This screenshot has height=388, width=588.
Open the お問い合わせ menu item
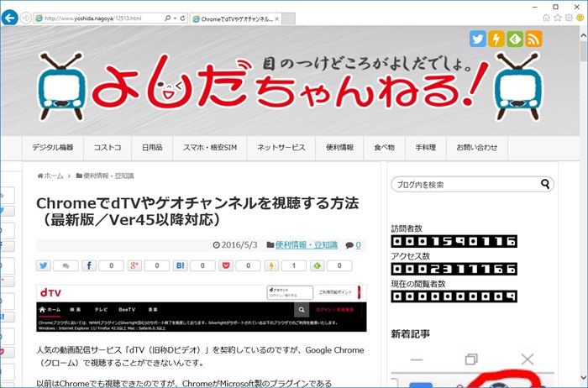click(477, 148)
